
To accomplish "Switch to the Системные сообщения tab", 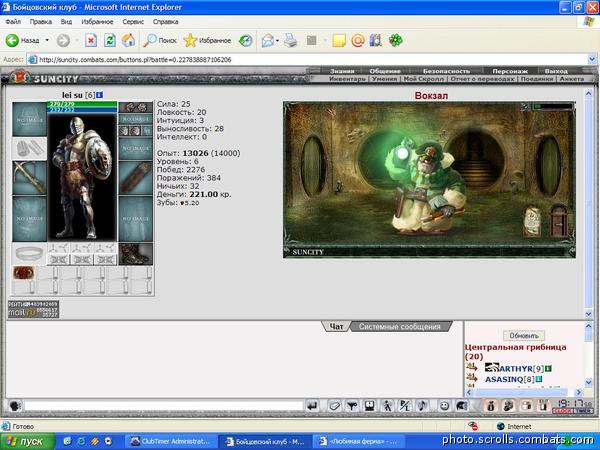I will click(399, 326).
